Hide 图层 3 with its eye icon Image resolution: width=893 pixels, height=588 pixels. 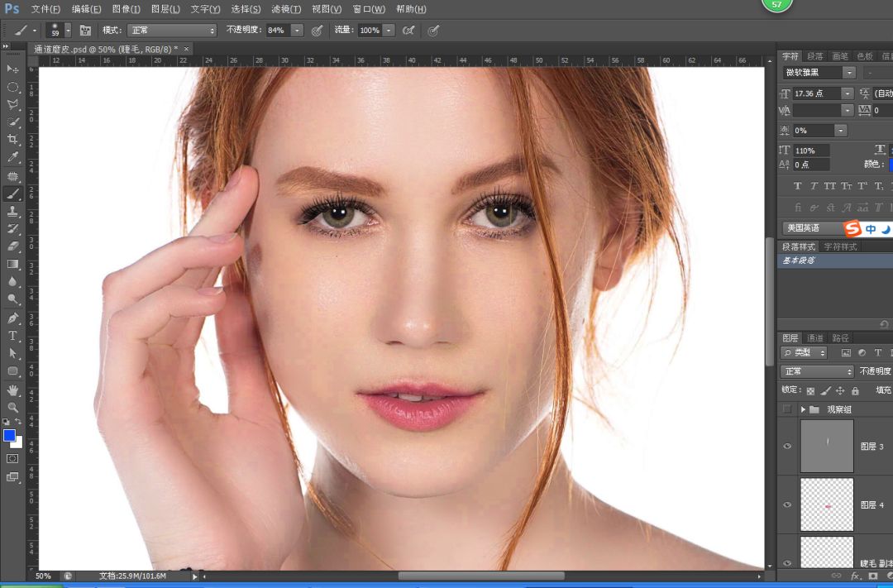tap(787, 447)
